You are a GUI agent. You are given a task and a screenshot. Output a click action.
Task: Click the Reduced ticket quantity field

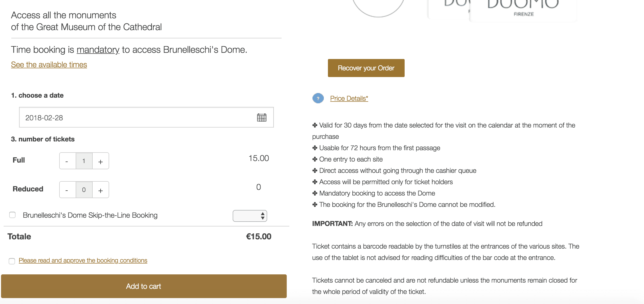pyautogui.click(x=84, y=190)
